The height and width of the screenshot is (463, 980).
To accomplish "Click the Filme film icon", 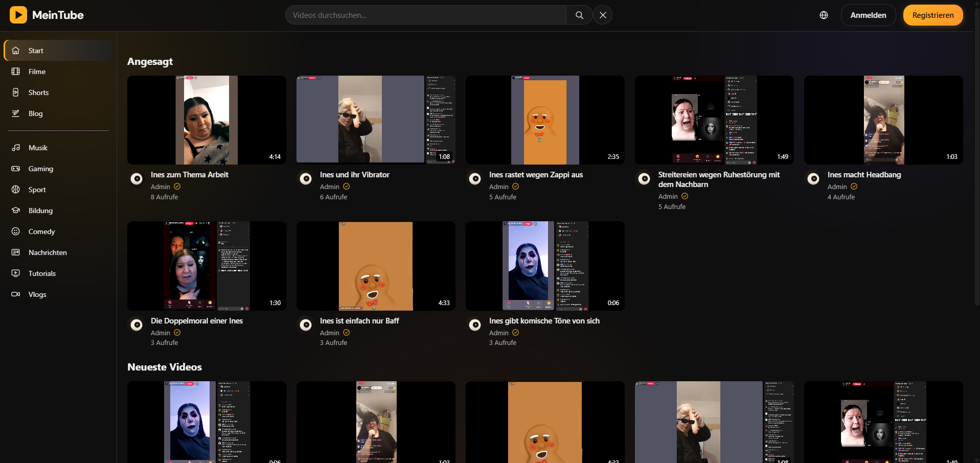I will tap(16, 72).
